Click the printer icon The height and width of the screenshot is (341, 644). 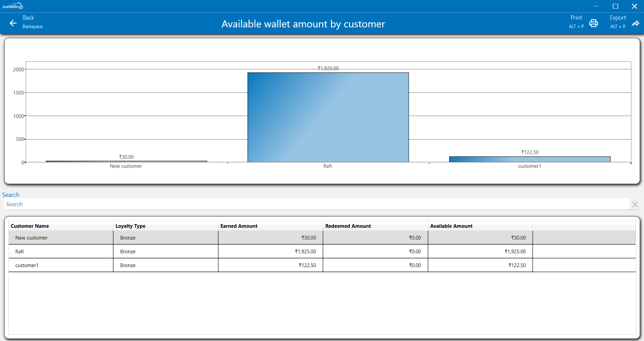(x=593, y=23)
